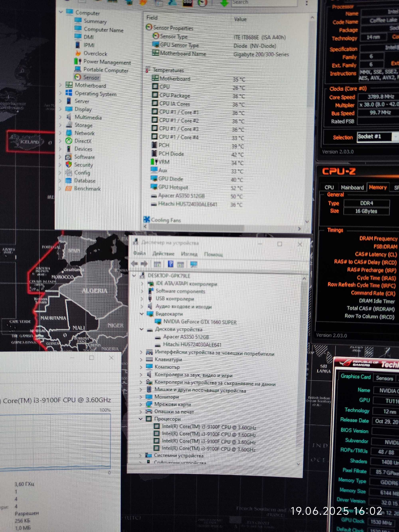
Task: Open the Socket #1 selection dropdown
Action: pyautogui.click(x=378, y=137)
